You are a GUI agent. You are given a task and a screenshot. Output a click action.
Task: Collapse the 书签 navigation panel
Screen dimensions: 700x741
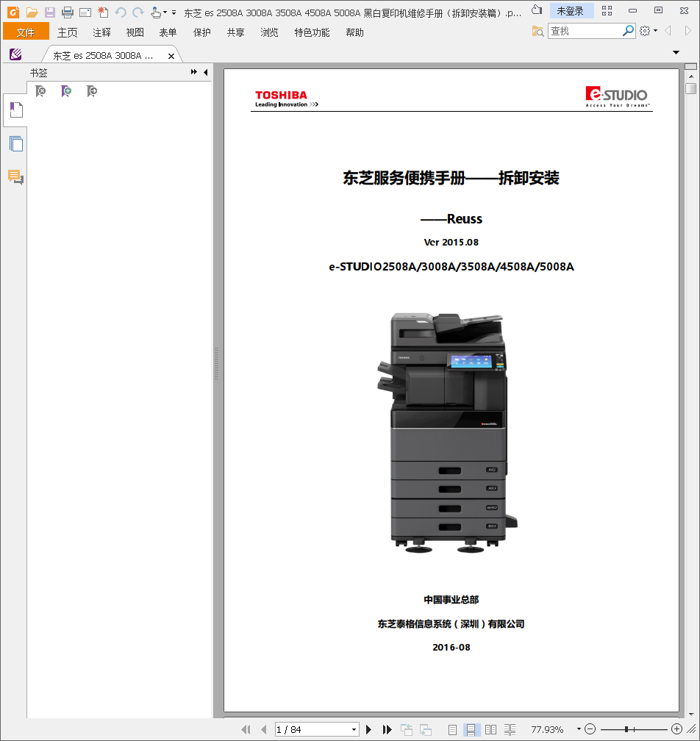pyautogui.click(x=206, y=72)
